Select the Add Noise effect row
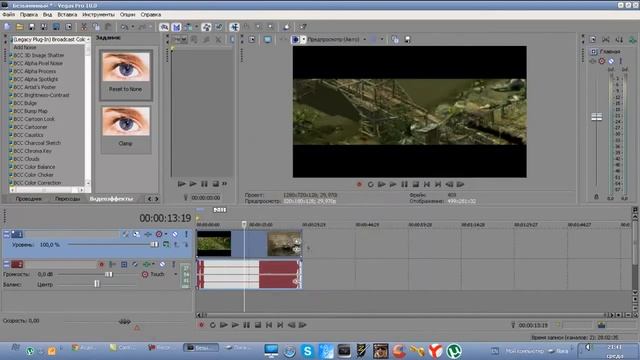 [x=24, y=47]
